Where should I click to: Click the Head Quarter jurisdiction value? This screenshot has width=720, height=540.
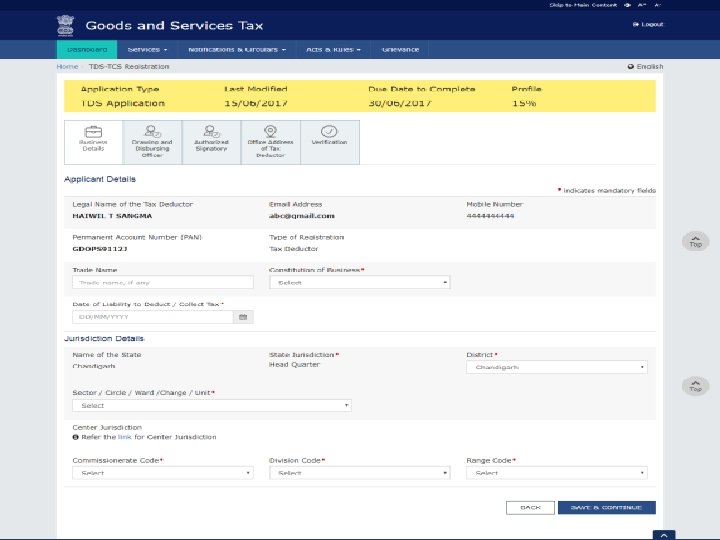click(x=294, y=365)
